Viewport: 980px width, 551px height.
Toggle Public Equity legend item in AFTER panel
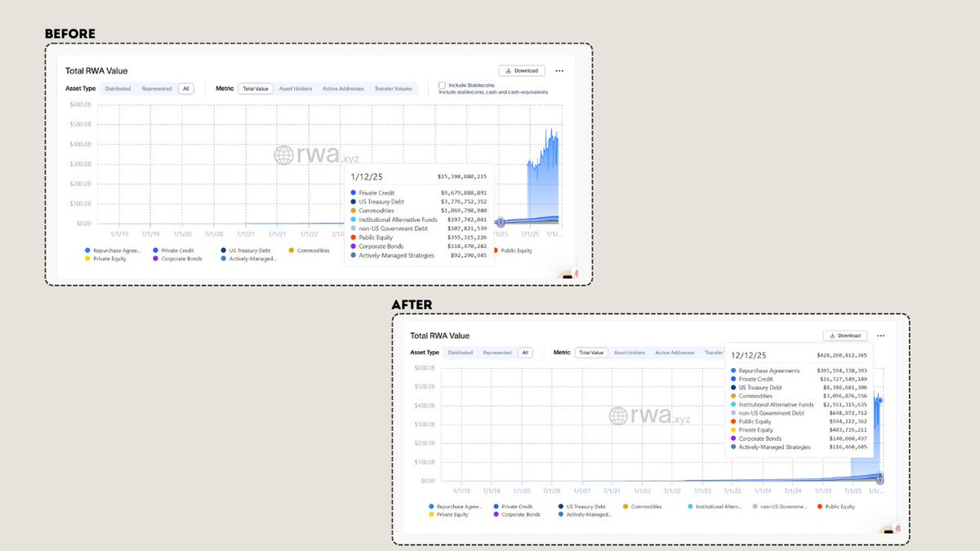point(836,507)
